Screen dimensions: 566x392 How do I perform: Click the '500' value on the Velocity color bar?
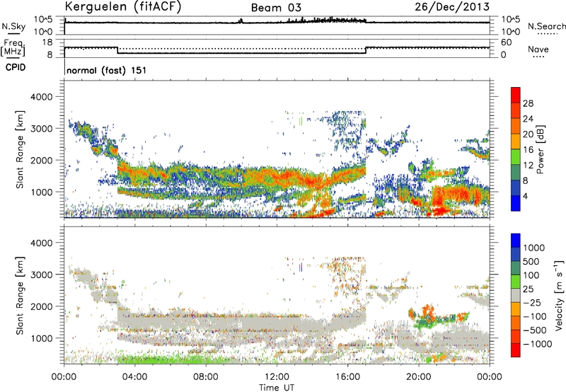[x=531, y=261]
